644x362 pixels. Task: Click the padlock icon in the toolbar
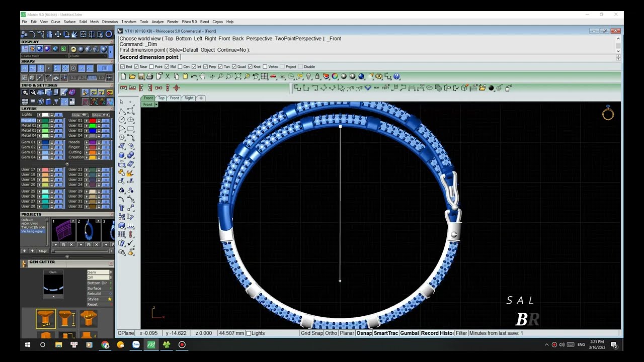point(317,76)
